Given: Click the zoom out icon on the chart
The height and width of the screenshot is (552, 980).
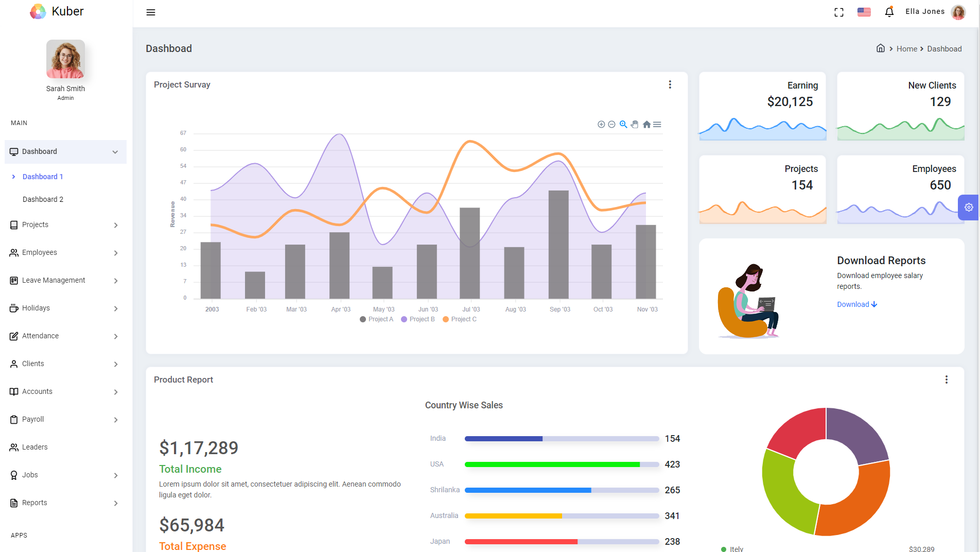Looking at the screenshot, I should [612, 124].
